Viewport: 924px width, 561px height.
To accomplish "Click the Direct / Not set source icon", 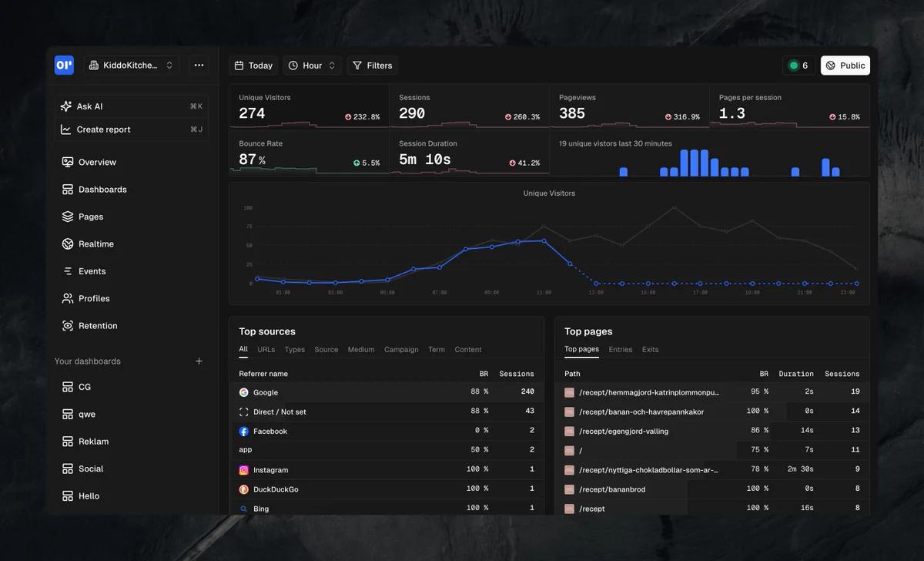I will point(244,412).
